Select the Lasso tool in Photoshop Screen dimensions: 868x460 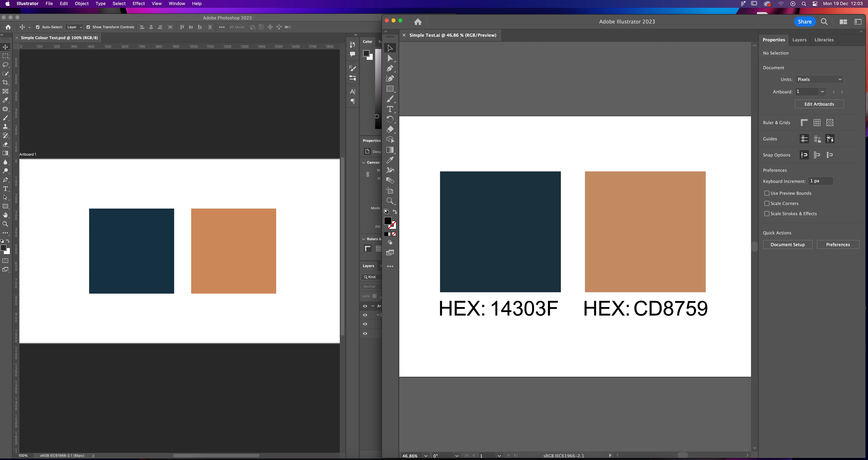pyautogui.click(x=5, y=65)
